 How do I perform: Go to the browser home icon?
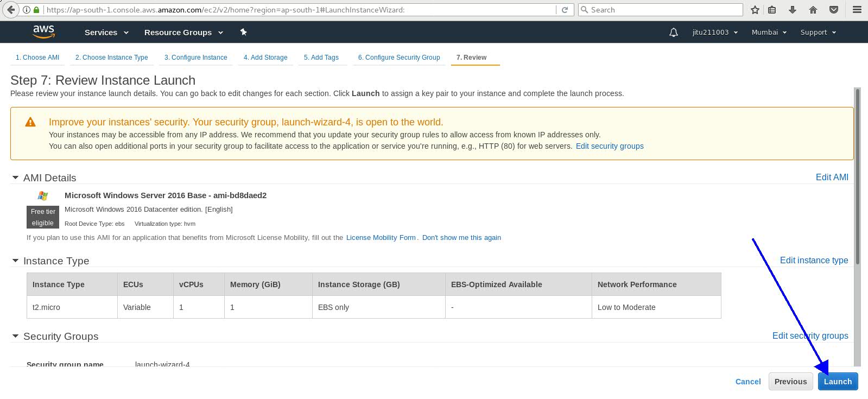(813, 10)
